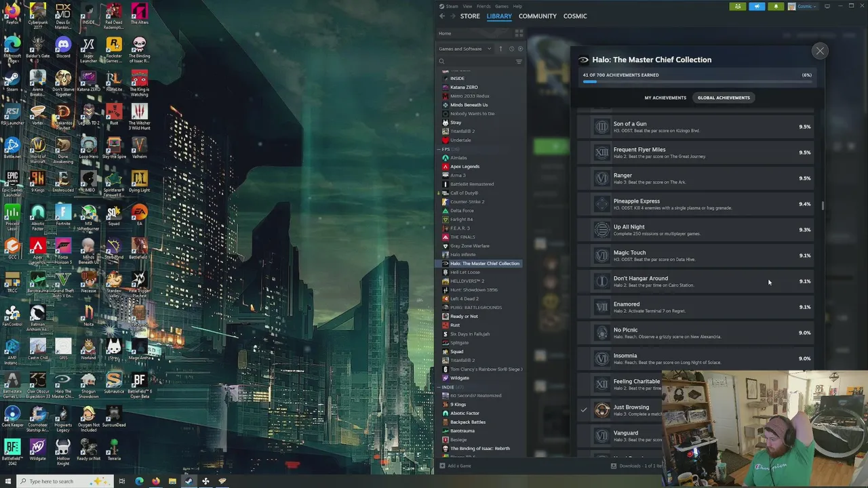Open the Hollow Knight desktop shortcut
Viewport: 868px width, 488px height.
[x=63, y=452]
